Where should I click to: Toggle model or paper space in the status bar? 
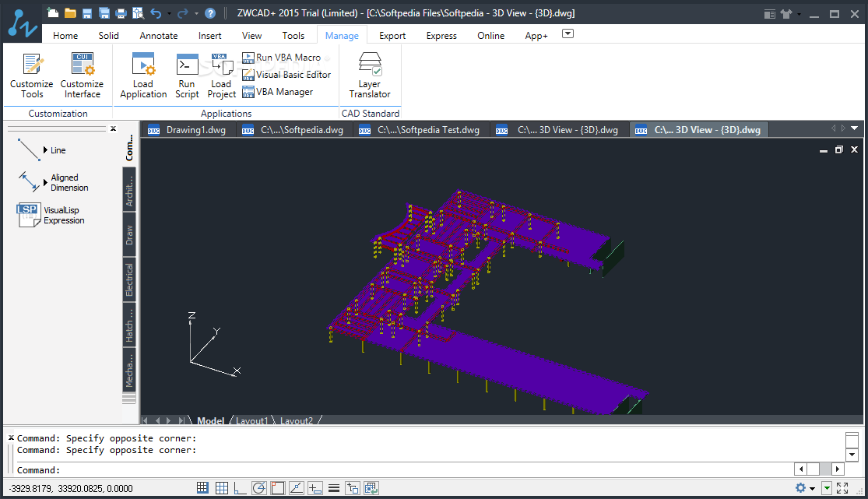(371, 488)
